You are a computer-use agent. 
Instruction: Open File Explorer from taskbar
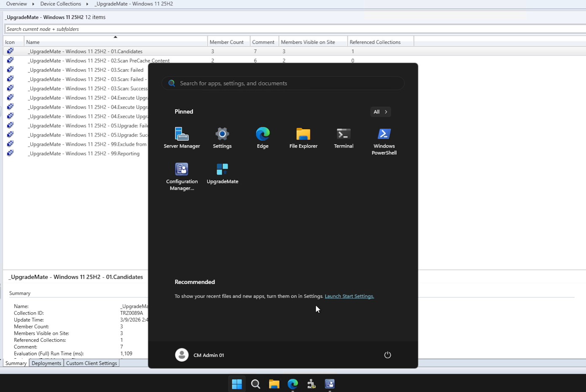[x=274, y=384]
